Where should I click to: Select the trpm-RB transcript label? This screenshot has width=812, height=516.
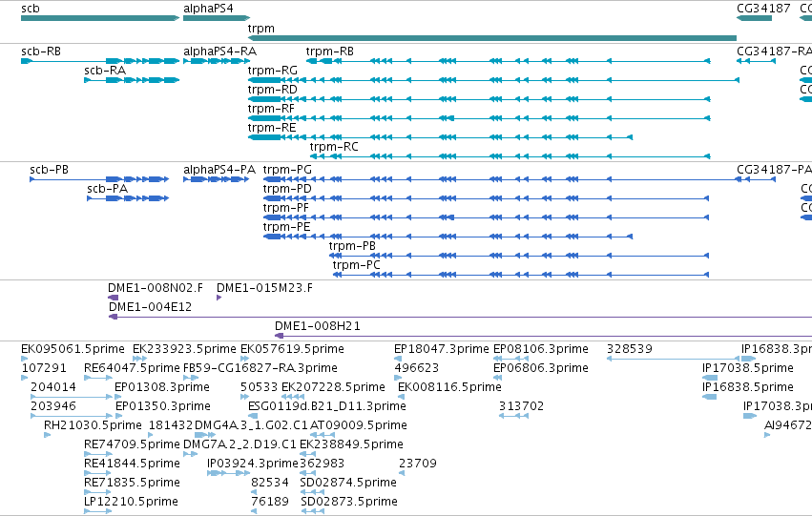[330, 52]
